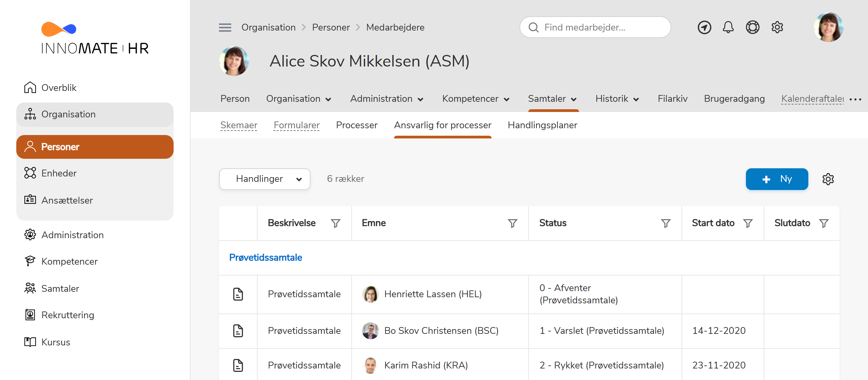The height and width of the screenshot is (380, 868).
Task: Click the Rekruttering icon in sidebar
Action: pos(30,315)
